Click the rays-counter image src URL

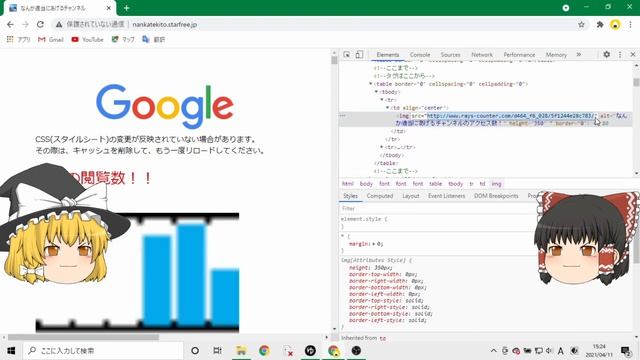(511, 116)
